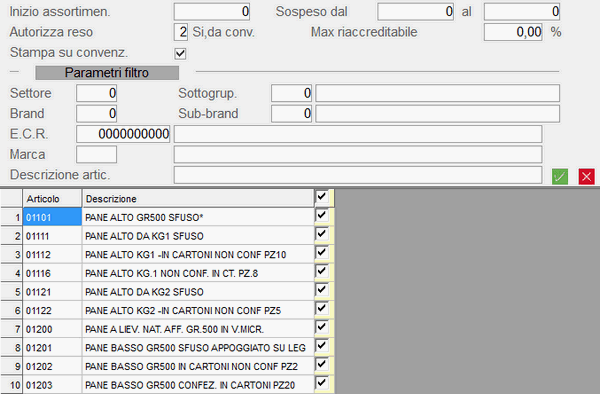Select article cell 01201
The image size is (600, 394).
point(52,348)
